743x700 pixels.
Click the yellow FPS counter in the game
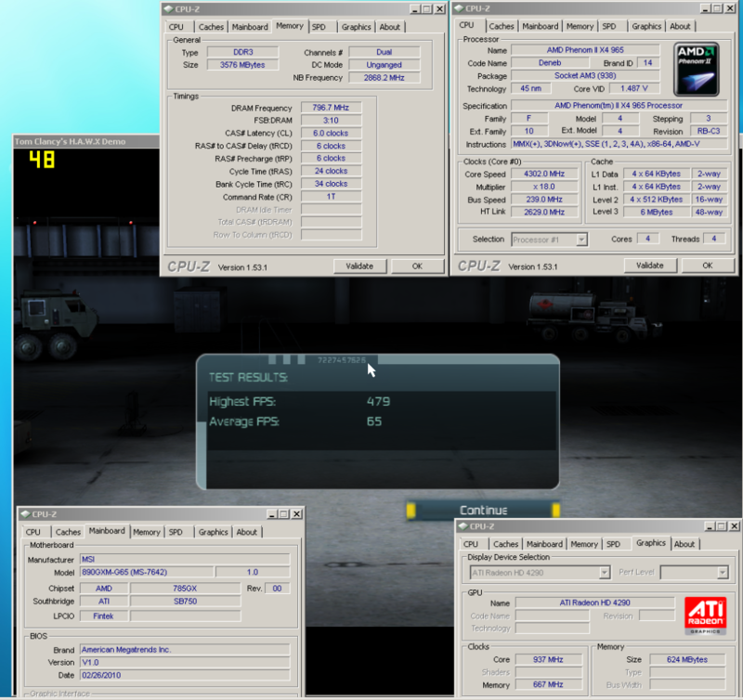(x=41, y=160)
